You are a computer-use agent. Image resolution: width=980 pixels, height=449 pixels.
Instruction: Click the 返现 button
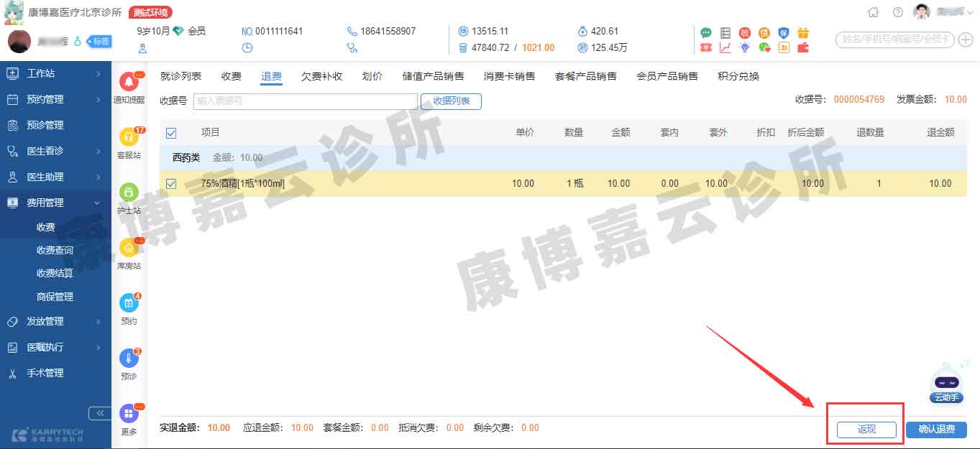coord(866,430)
